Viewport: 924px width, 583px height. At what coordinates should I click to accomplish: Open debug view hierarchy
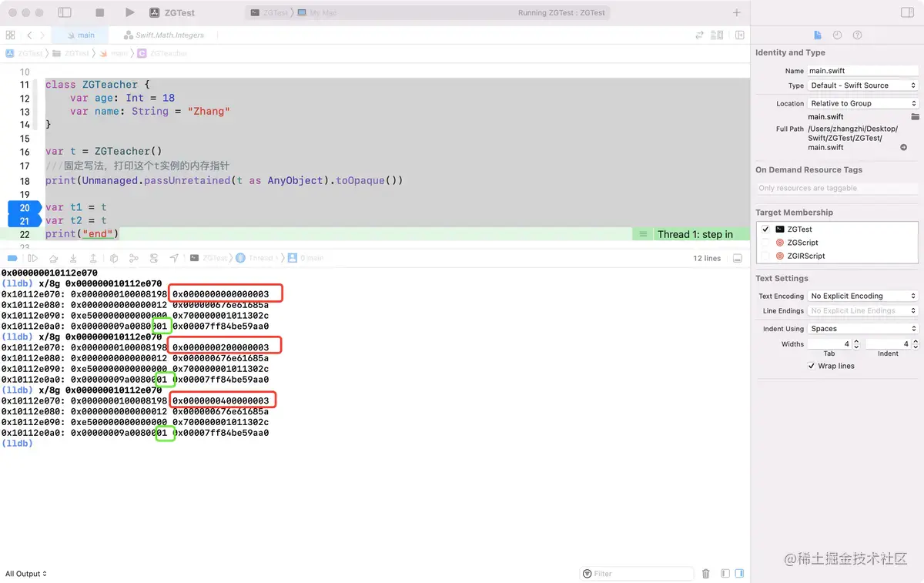pyautogui.click(x=114, y=258)
